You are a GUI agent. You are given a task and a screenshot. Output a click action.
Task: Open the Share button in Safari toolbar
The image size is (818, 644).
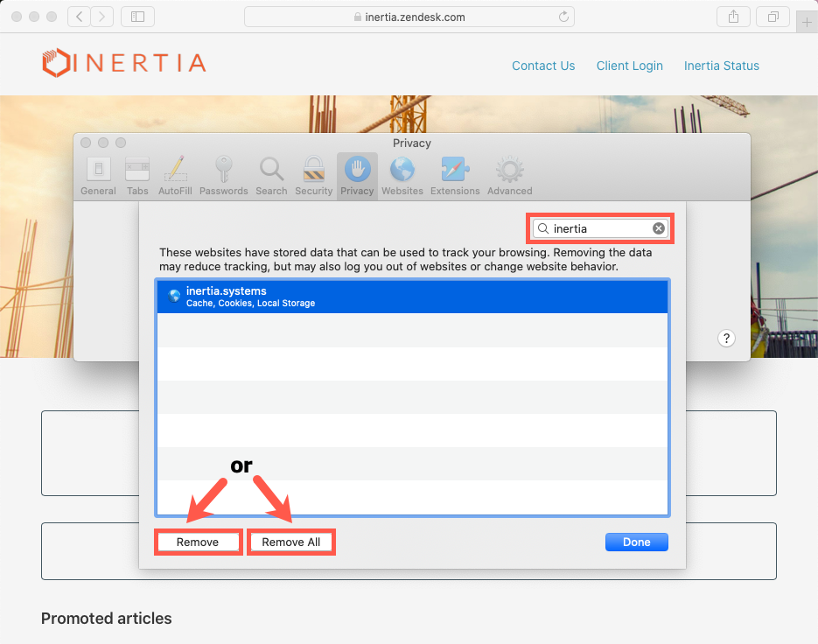(x=733, y=17)
